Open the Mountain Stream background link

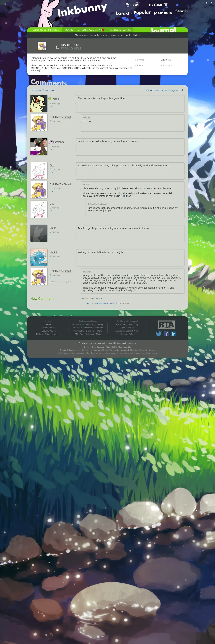pyautogui.click(x=138, y=350)
